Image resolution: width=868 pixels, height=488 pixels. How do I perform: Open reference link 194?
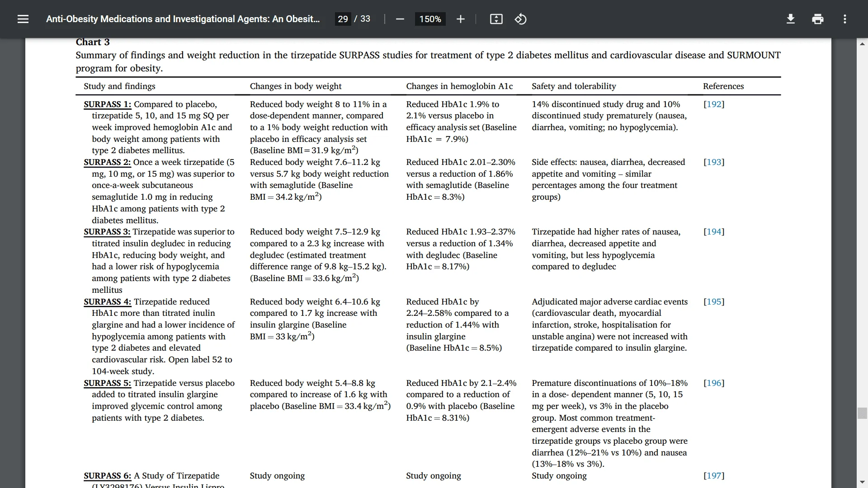pyautogui.click(x=714, y=232)
